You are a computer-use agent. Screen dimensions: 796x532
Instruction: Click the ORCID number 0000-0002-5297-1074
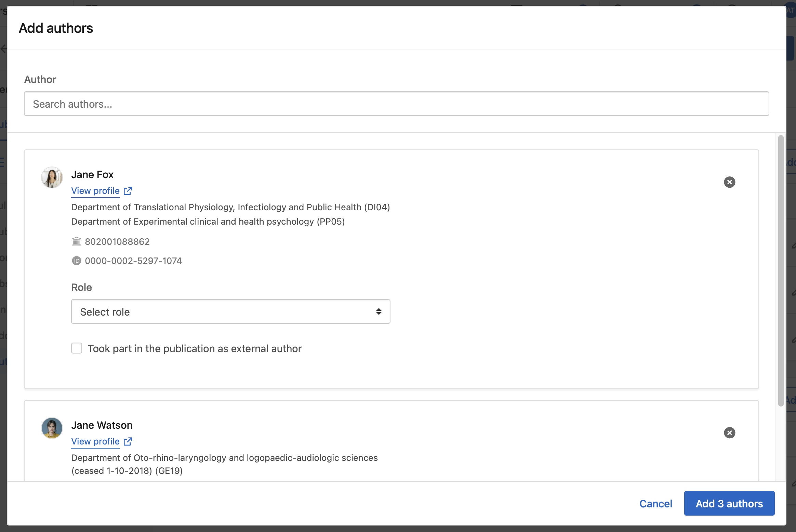point(133,261)
